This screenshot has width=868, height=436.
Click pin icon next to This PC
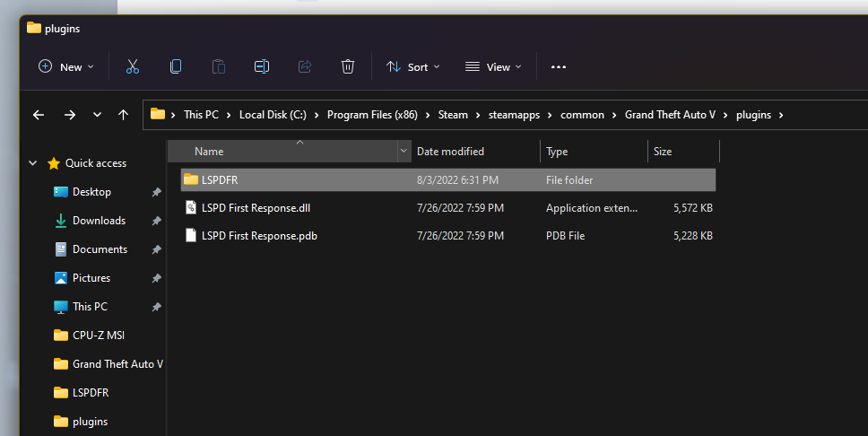(157, 307)
